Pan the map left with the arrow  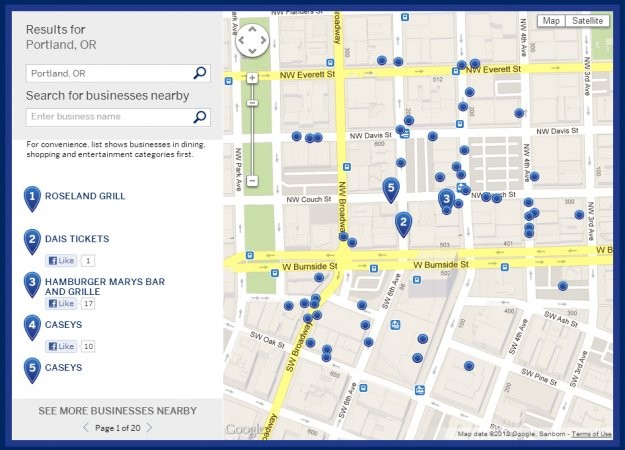click(x=241, y=40)
